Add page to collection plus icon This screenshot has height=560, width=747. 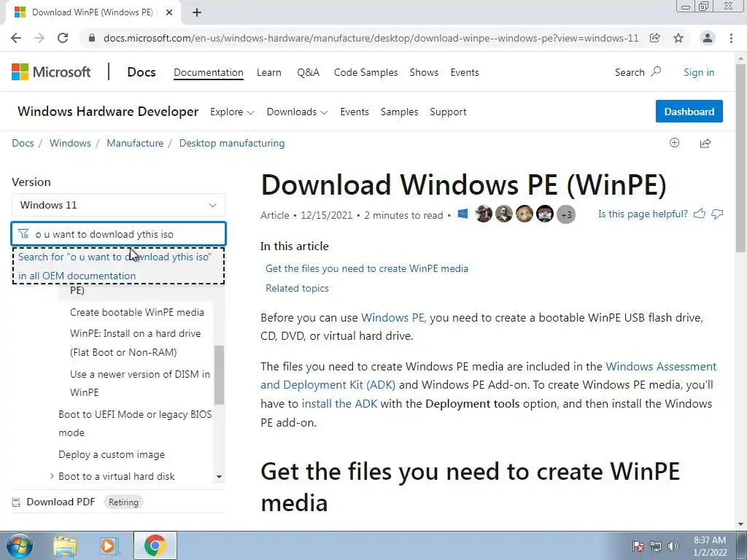tap(674, 143)
